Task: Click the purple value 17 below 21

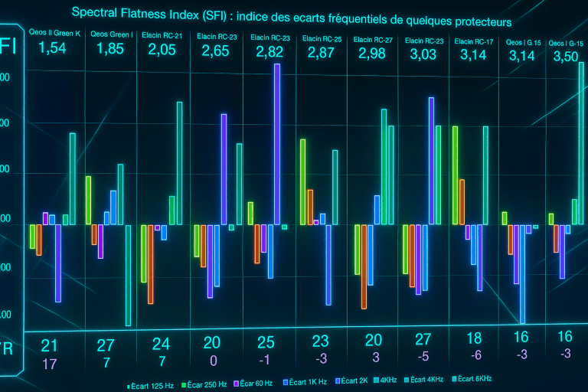Action: click(50, 364)
